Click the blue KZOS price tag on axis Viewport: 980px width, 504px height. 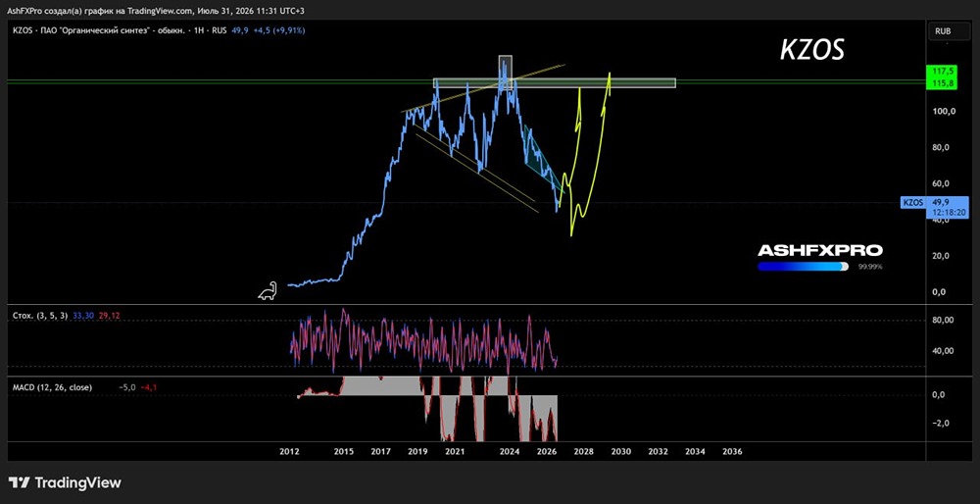tap(912, 203)
